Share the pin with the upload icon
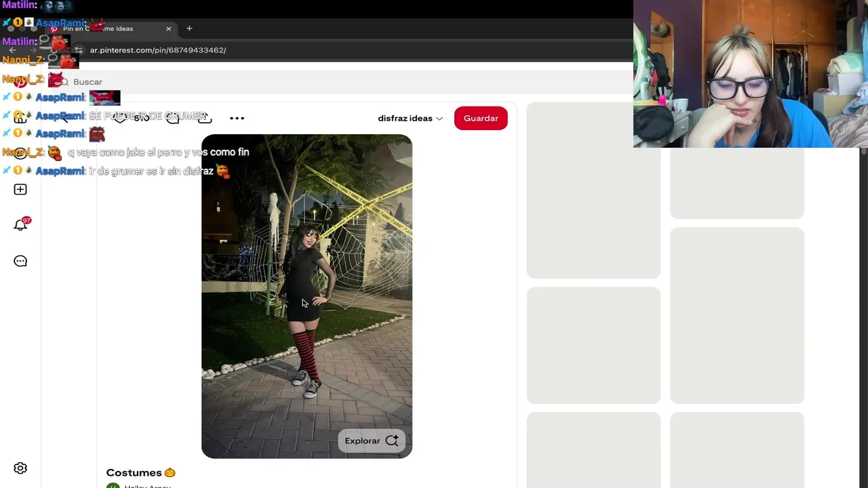Viewport: 868px width, 488px height. click(204, 118)
